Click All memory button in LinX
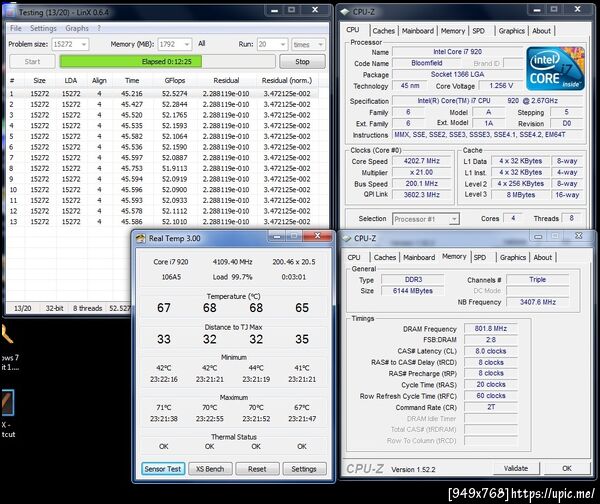600x504 pixels. pos(202,44)
